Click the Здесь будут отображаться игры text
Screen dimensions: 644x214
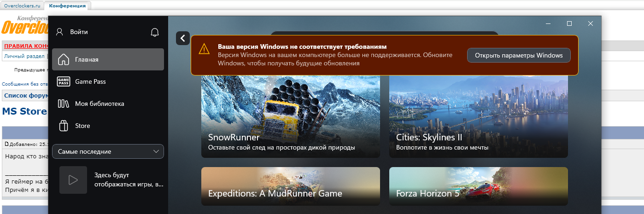pyautogui.click(x=129, y=180)
